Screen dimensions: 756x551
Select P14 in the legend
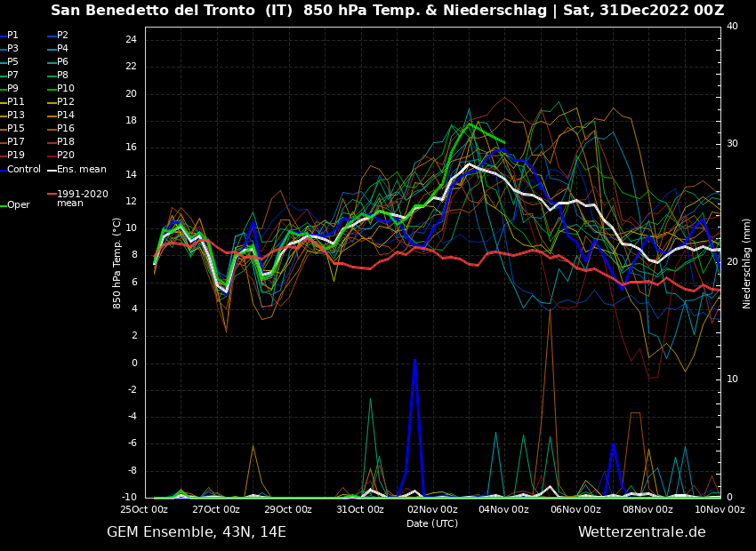(x=65, y=116)
